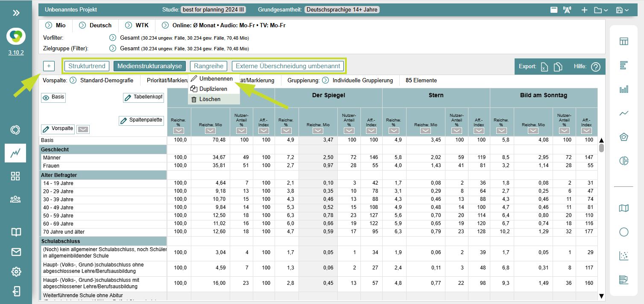The height and width of the screenshot is (304, 644).
Task: Click the Tabellenkopf edit button
Action: click(x=143, y=97)
